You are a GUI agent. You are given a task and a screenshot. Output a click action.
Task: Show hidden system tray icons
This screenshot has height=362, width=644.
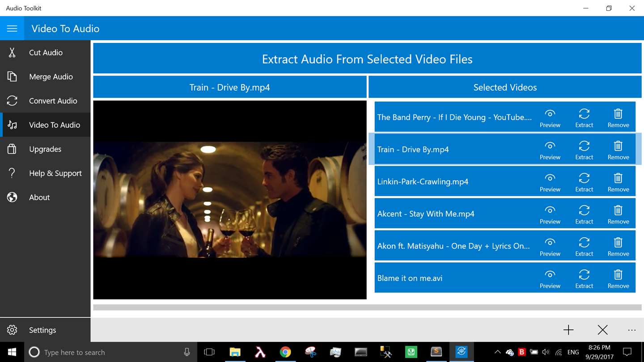pyautogui.click(x=497, y=352)
